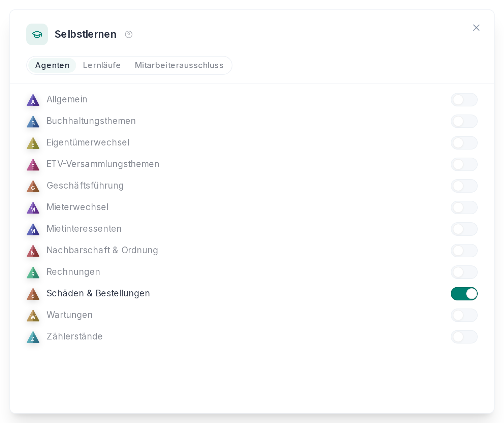Click the Mieterwechsel agent triangle icon
This screenshot has width=504, height=423.
(33, 208)
